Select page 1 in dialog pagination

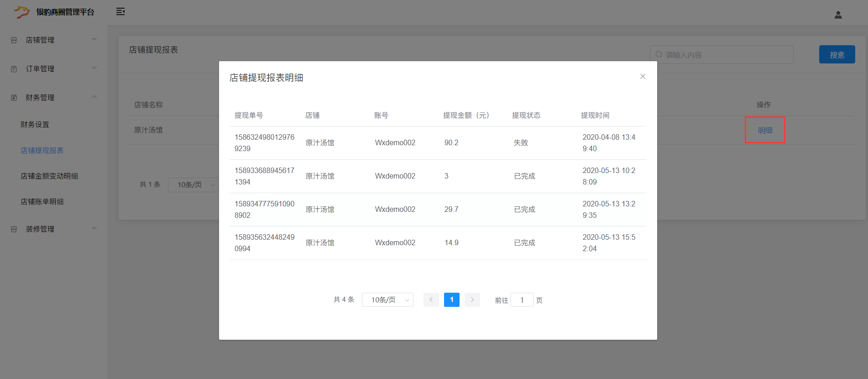click(x=451, y=300)
